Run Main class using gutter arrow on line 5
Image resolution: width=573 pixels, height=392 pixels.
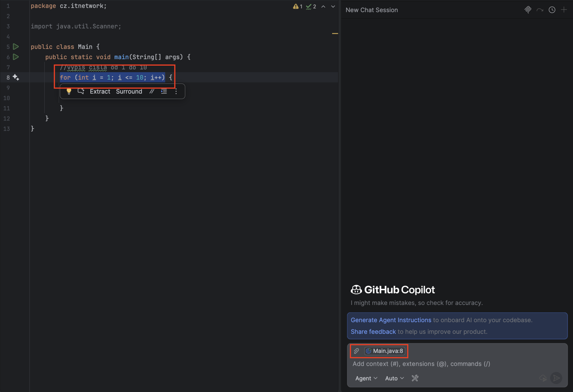pyautogui.click(x=16, y=47)
